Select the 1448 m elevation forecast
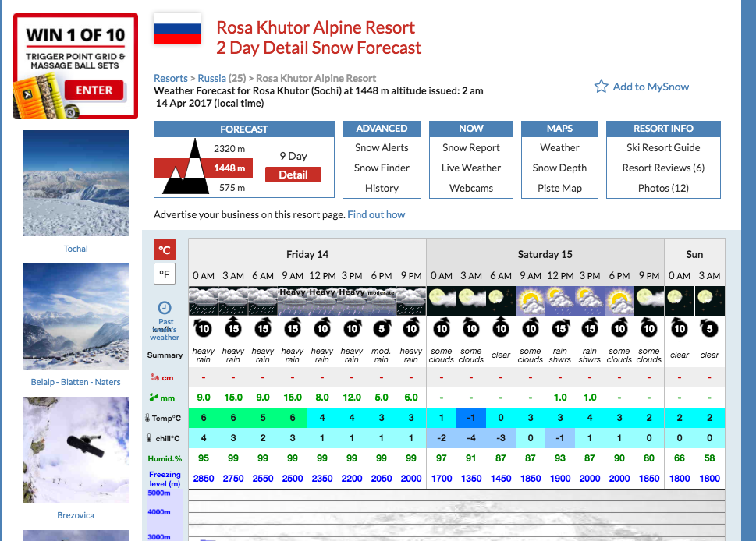Image resolution: width=756 pixels, height=541 pixels. [x=229, y=168]
